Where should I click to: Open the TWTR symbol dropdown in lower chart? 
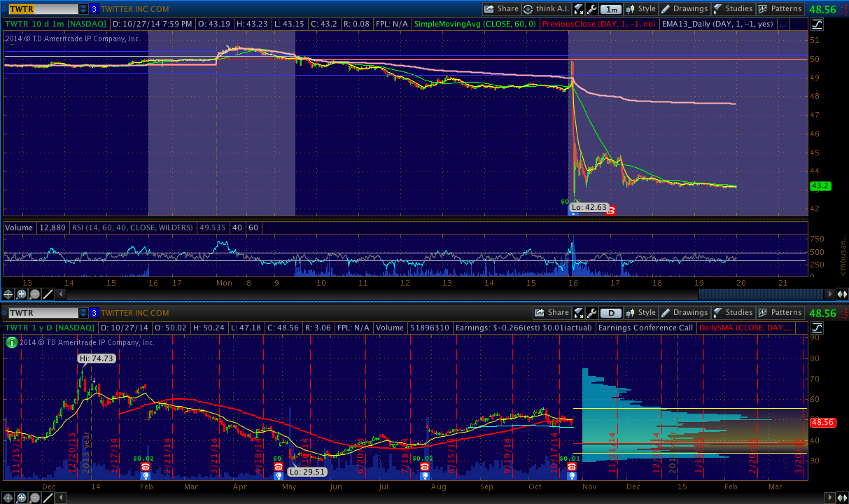coord(83,313)
